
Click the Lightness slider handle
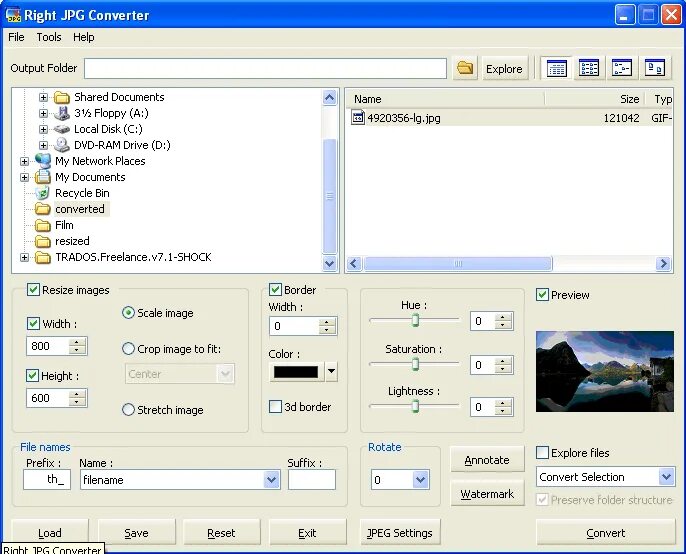[x=415, y=406]
